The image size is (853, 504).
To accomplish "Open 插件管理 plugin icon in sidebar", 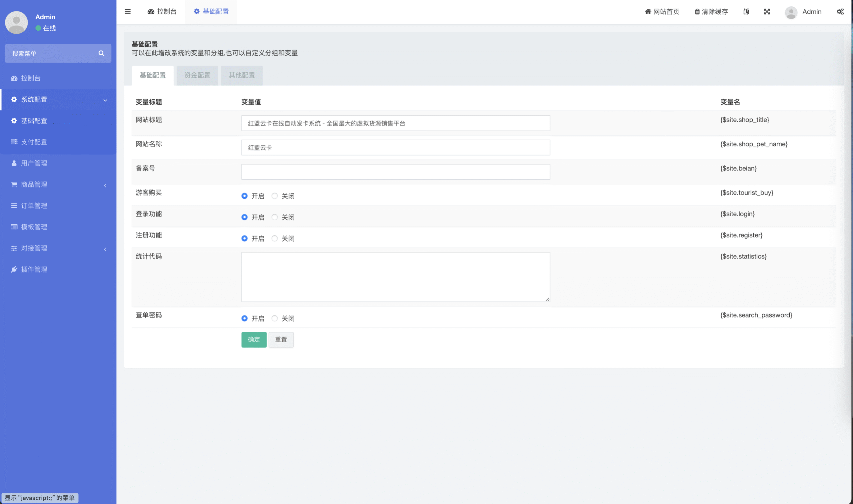I will click(x=14, y=269).
